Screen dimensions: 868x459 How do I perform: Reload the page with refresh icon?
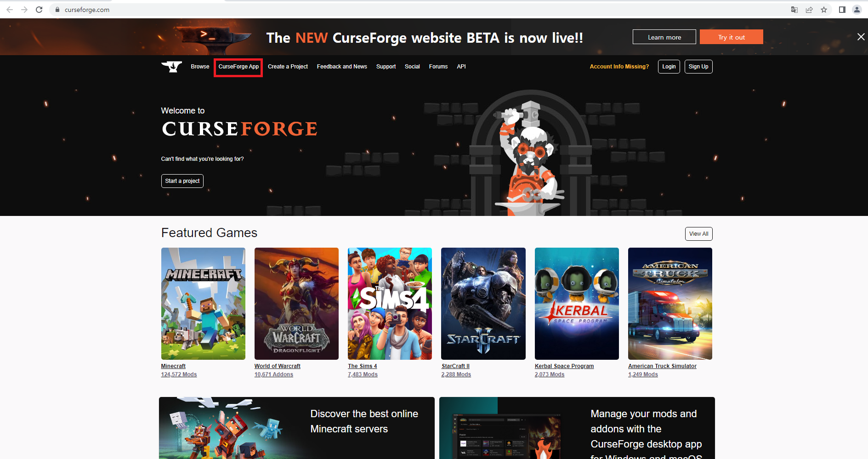click(39, 10)
